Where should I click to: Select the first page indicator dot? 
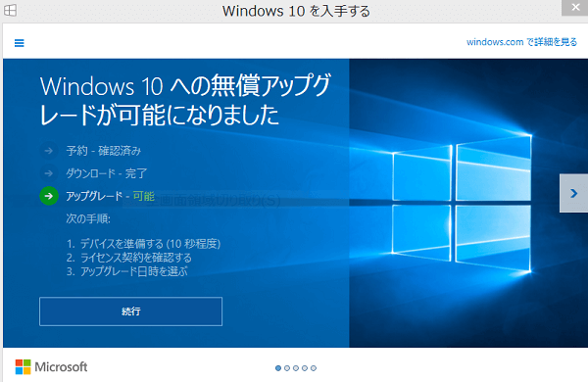[x=278, y=368]
